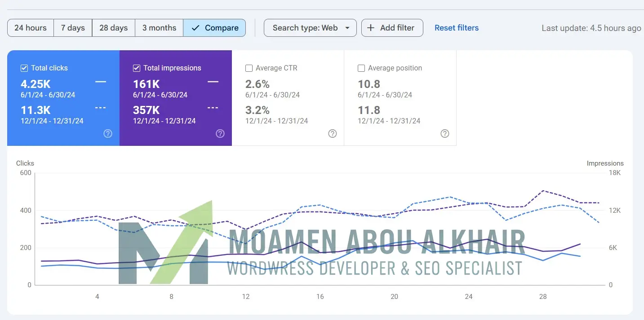The width and height of the screenshot is (644, 320).
Task: Click plus icon on Add filter
Action: (x=371, y=28)
